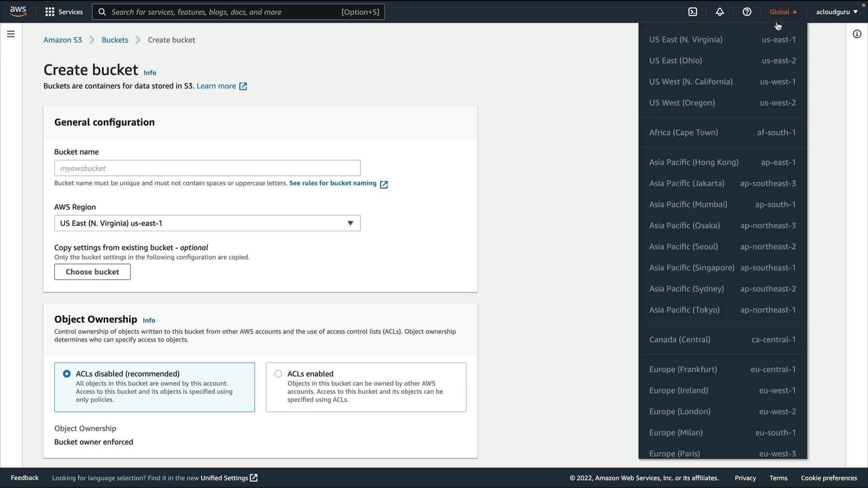This screenshot has height=488, width=868.
Task: Open the AWS Region dropdown
Action: pos(207,223)
